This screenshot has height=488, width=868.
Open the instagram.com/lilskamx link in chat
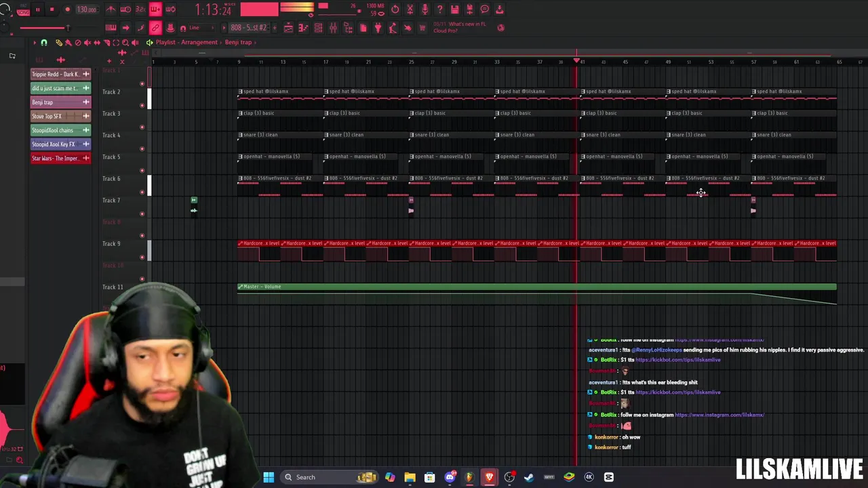[719, 415]
